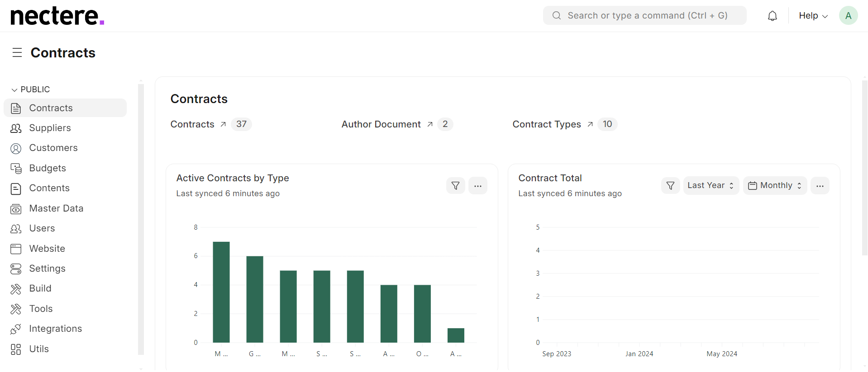Click the Contracts sidebar document icon
Screen dimensions: 868x372
pos(16,108)
